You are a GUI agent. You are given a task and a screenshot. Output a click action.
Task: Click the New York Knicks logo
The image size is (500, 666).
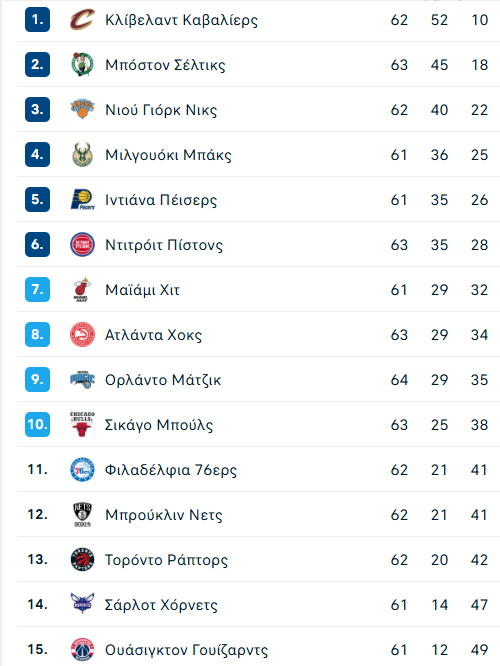click(x=82, y=110)
